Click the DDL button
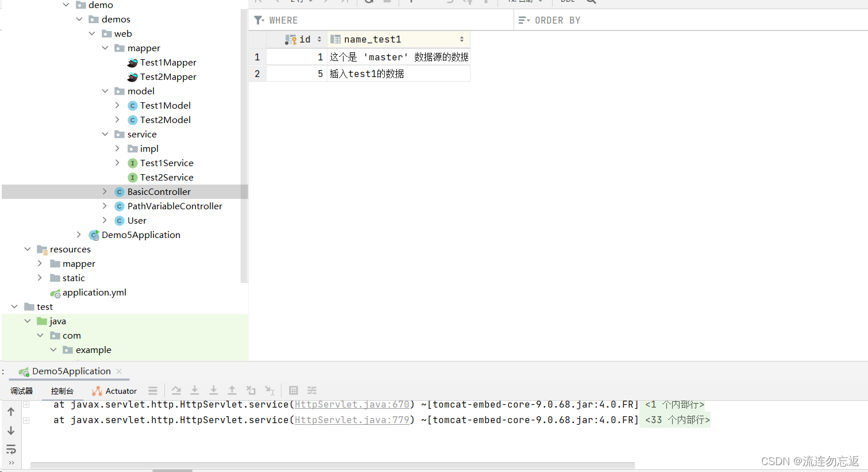The height and width of the screenshot is (472, 868). tap(567, 2)
